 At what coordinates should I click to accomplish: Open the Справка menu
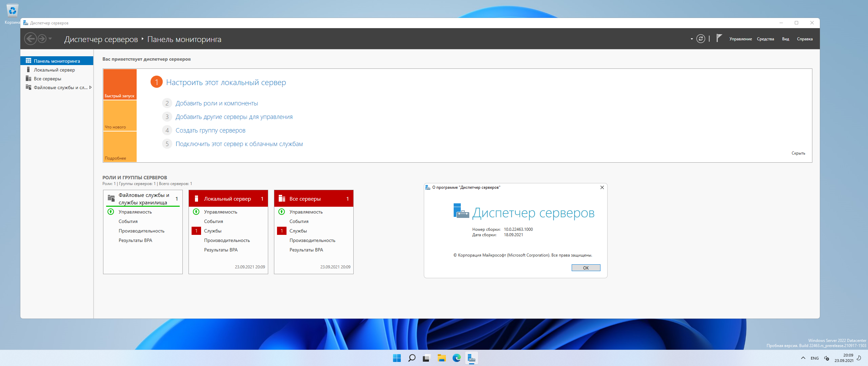(805, 39)
